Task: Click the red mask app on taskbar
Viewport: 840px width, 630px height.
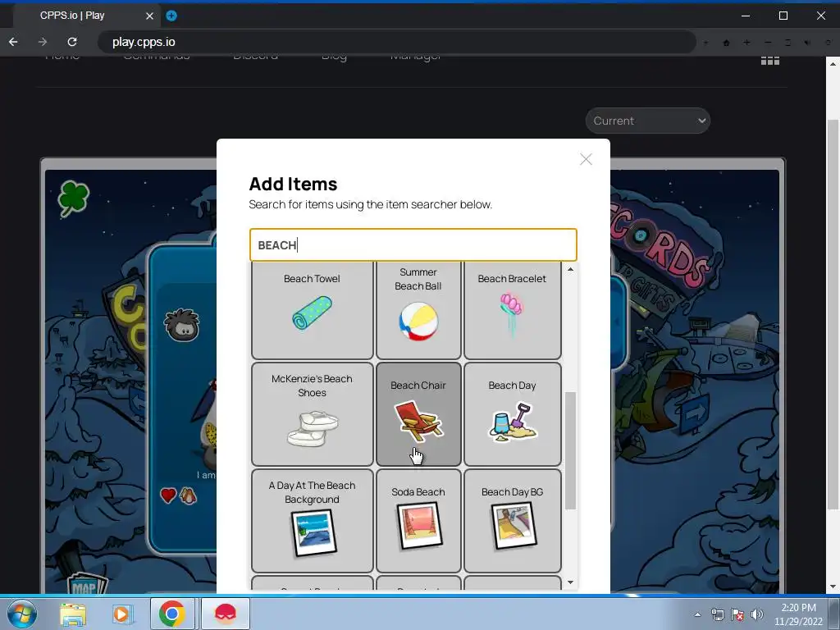Action: 226,614
